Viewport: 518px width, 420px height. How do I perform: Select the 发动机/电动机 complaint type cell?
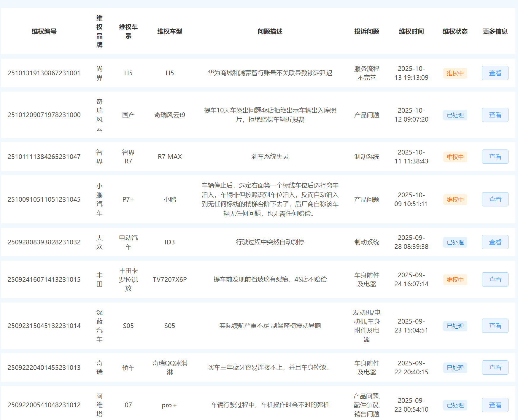pyautogui.click(x=367, y=326)
